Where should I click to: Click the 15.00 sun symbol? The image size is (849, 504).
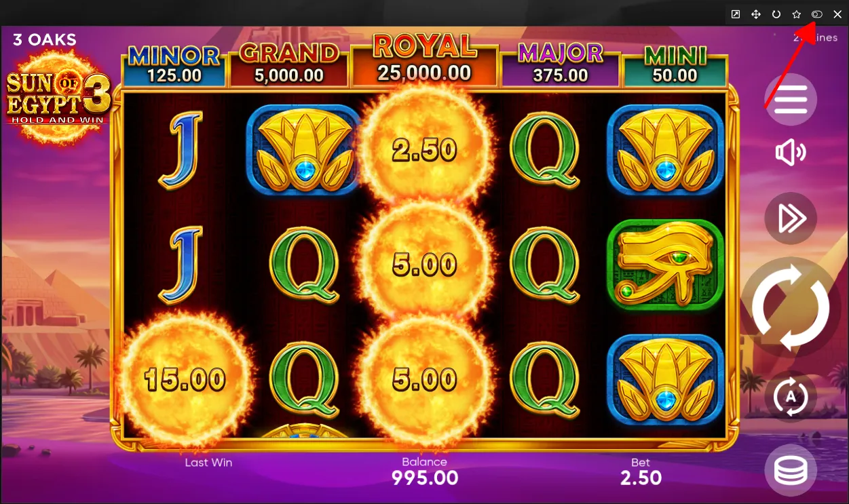point(185,380)
